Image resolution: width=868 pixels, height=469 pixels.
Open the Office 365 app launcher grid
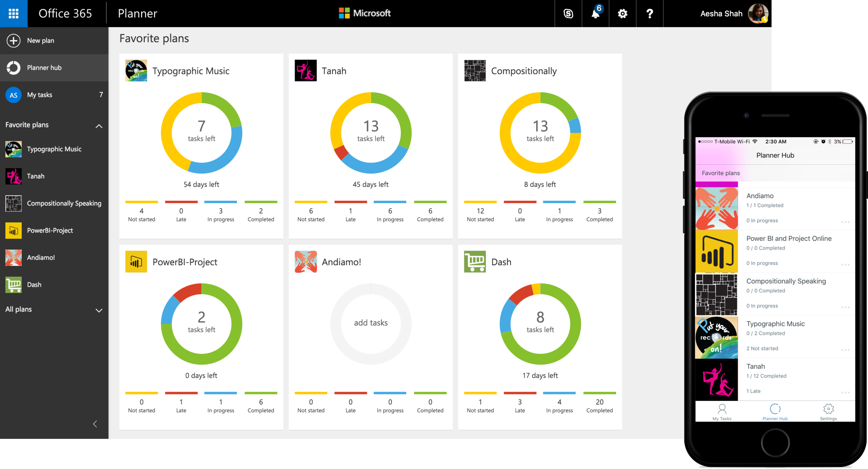coord(14,14)
